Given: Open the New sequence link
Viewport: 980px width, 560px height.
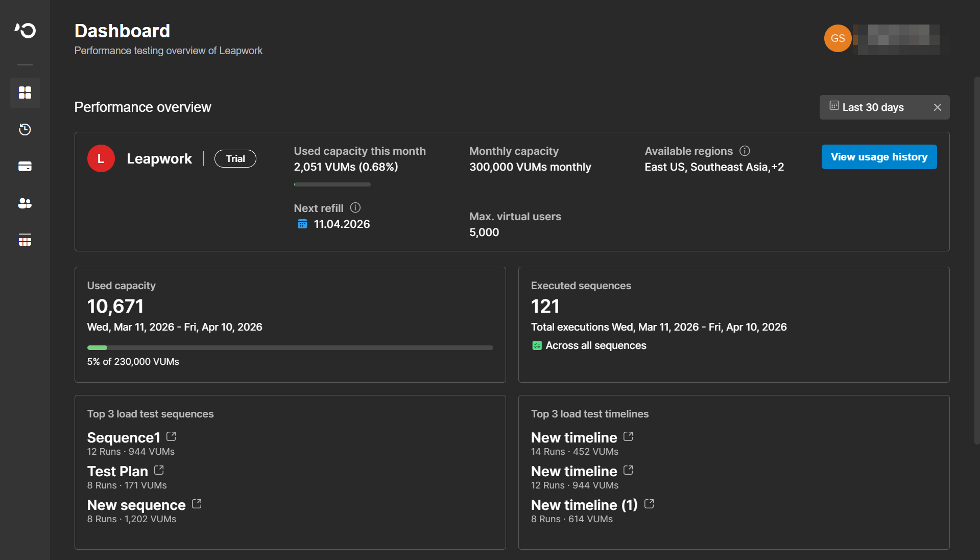Looking at the screenshot, I should [x=136, y=505].
